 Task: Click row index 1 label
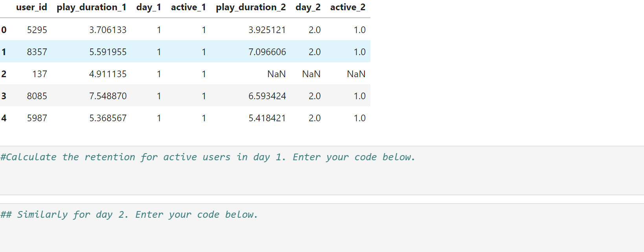click(x=4, y=52)
